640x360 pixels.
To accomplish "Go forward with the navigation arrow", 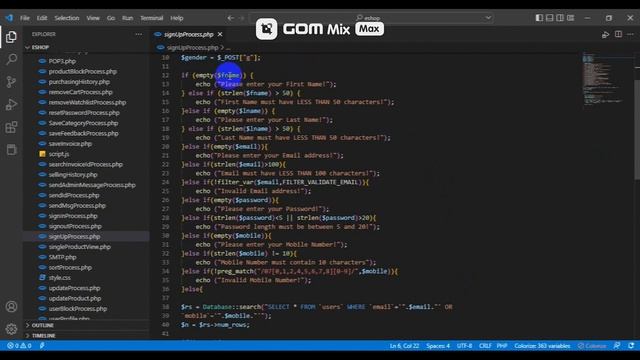I will click(x=241, y=18).
